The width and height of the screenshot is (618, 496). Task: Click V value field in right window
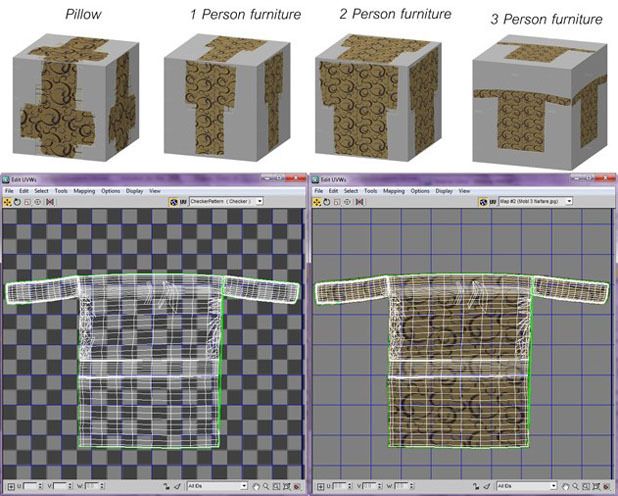(x=370, y=486)
